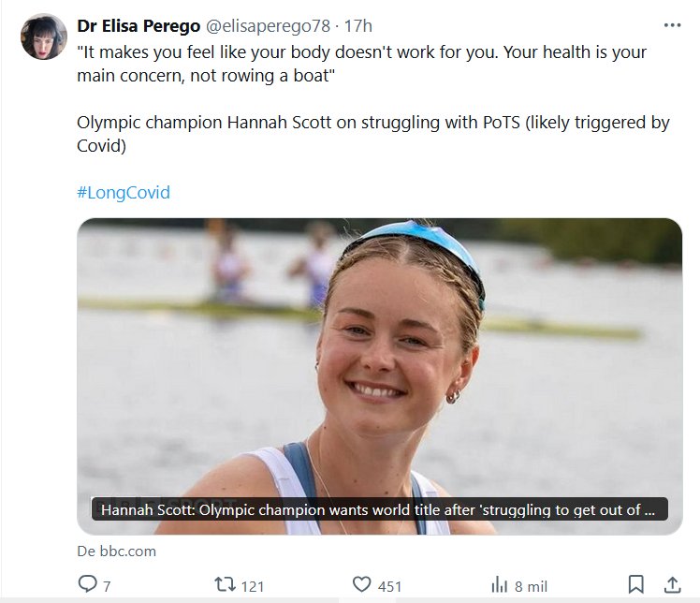Open the 17h timestamp link
The height and width of the screenshot is (603, 700).
coord(358,25)
